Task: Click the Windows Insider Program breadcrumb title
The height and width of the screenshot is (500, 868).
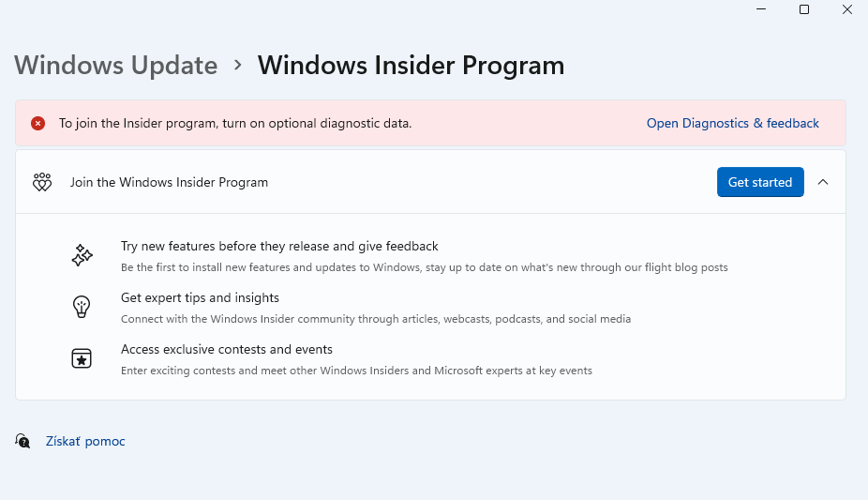Action: coord(411,66)
